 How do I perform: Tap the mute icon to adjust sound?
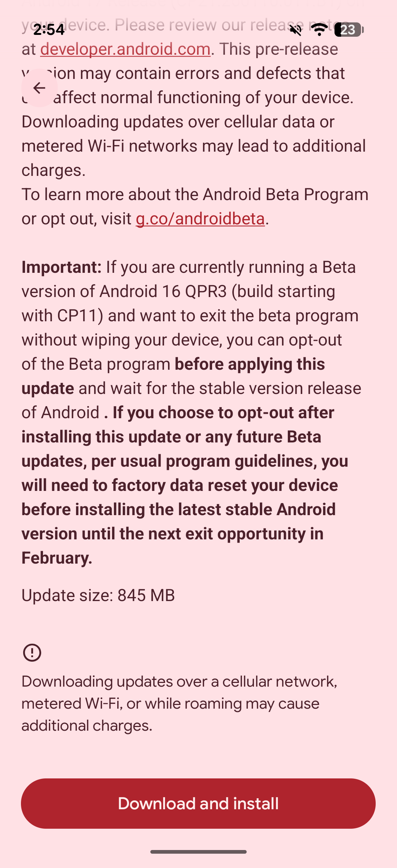point(296,31)
